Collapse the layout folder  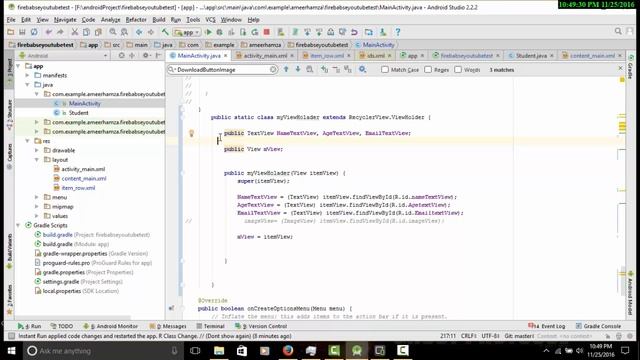37,160
